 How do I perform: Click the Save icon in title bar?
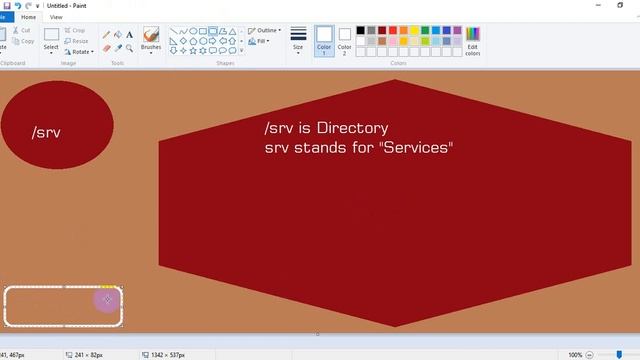click(7, 6)
